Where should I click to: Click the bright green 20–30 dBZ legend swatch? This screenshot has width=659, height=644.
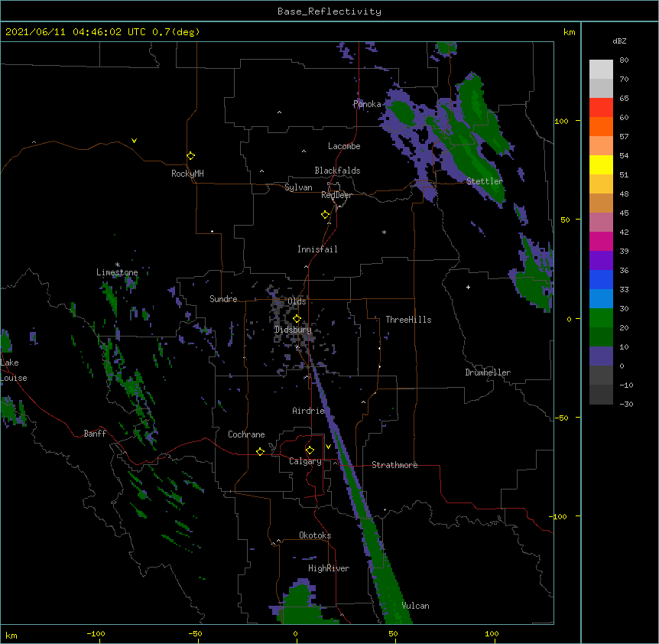601,318
